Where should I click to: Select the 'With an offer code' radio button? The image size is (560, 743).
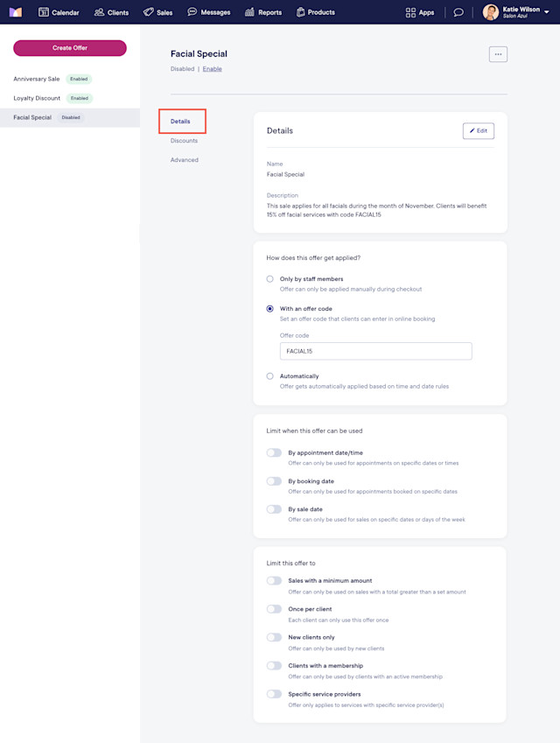pyautogui.click(x=270, y=308)
